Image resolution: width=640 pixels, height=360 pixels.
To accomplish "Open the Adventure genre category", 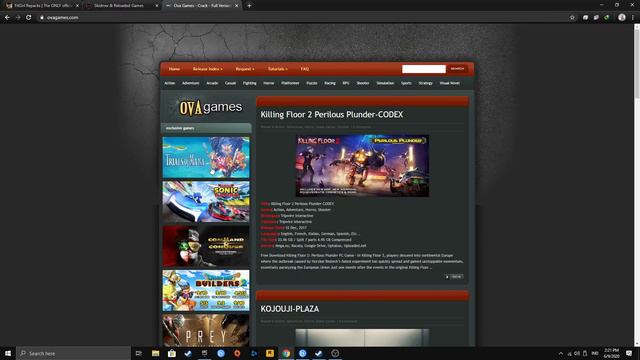I will click(191, 83).
